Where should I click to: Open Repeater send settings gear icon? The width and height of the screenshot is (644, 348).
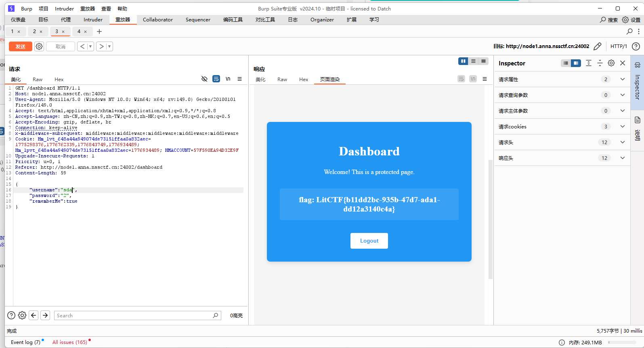39,46
